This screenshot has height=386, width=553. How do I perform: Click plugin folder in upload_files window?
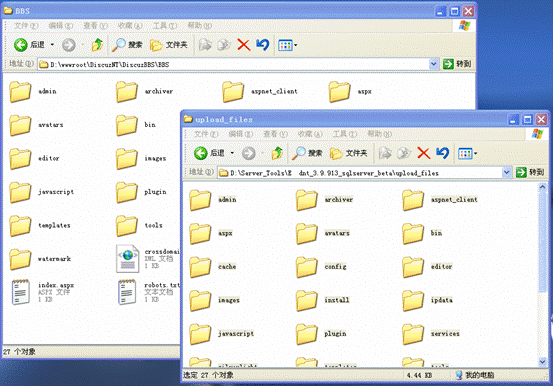point(321,334)
